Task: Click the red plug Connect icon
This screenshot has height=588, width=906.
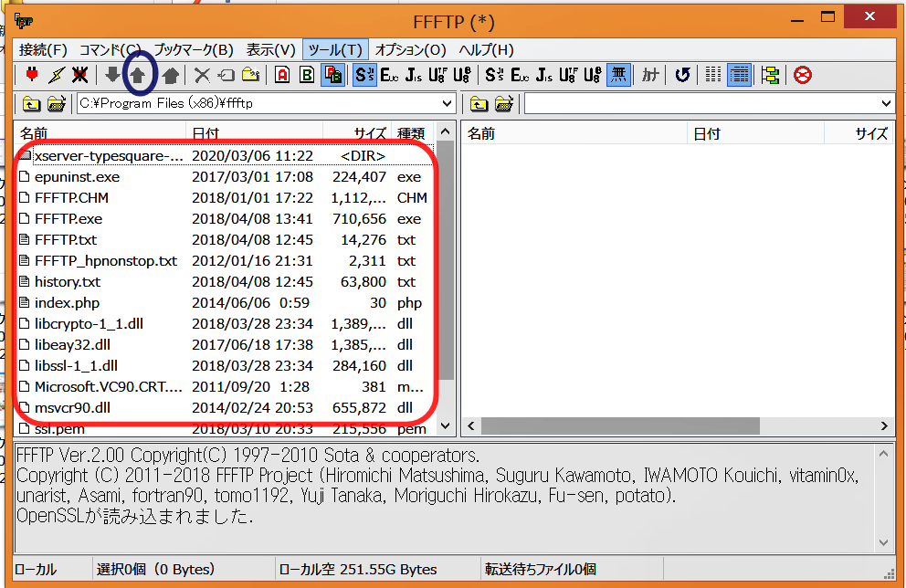Action: (x=32, y=75)
